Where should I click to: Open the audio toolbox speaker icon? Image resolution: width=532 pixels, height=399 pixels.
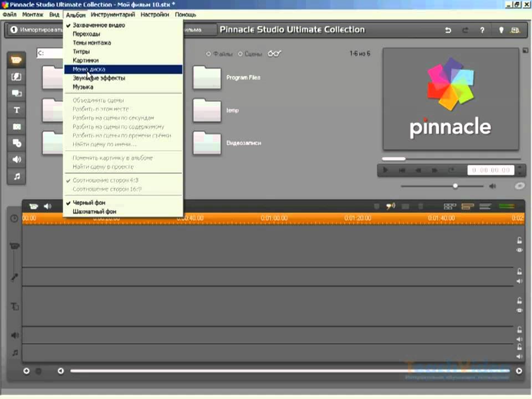point(48,206)
